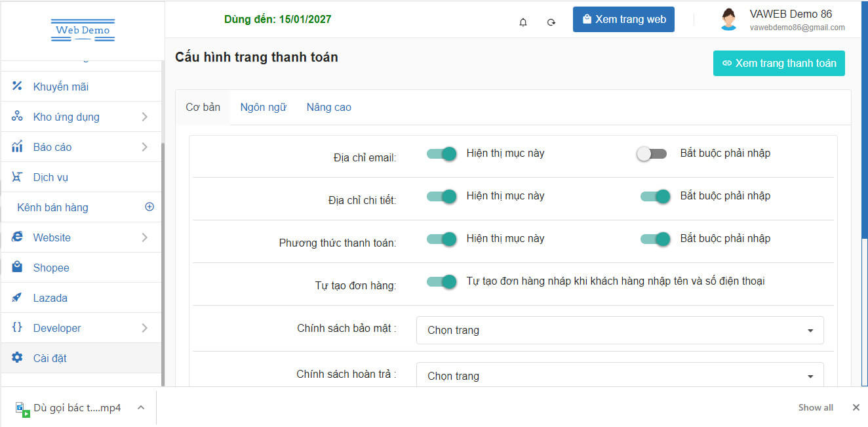Open the Khuyến mãi percent icon
Viewport: 868px width, 427px height.
pyautogui.click(x=18, y=87)
